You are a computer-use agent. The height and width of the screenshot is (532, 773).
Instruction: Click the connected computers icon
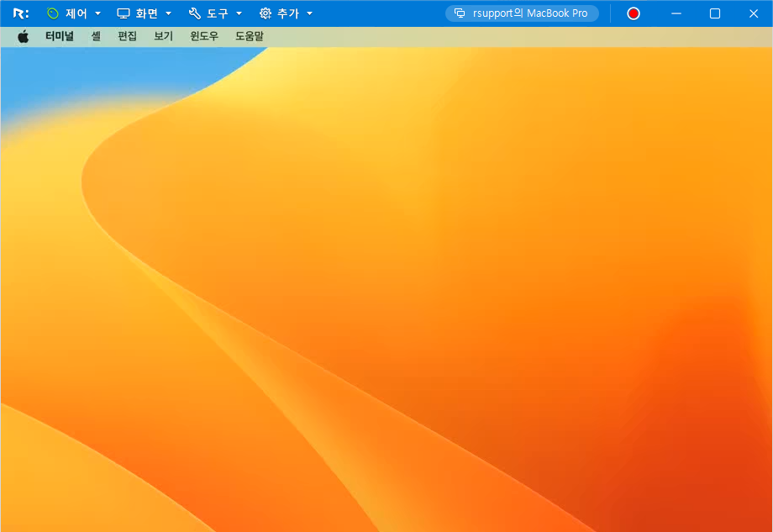click(x=460, y=13)
